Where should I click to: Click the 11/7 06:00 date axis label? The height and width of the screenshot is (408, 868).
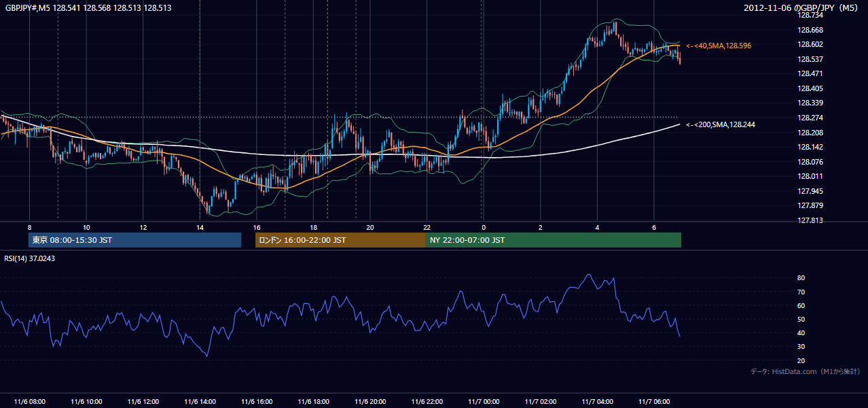pyautogui.click(x=653, y=402)
